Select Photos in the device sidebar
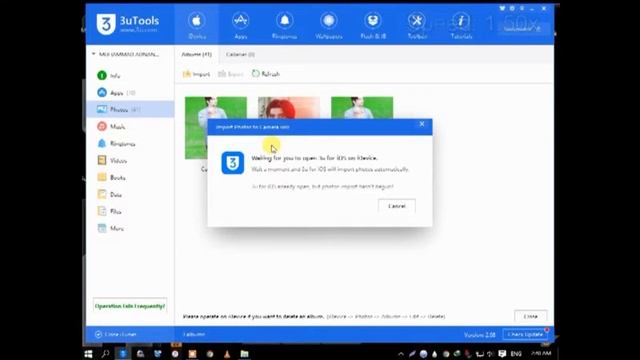Image resolution: width=640 pixels, height=360 pixels. click(131, 109)
